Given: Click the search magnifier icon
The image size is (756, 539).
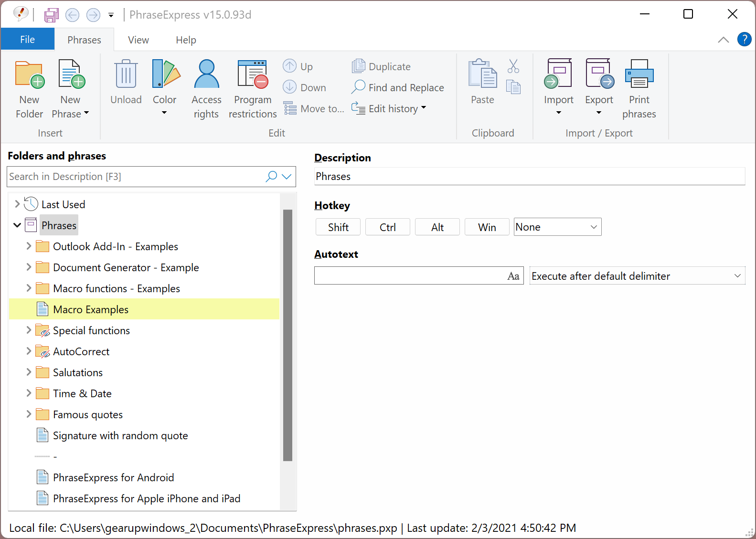Looking at the screenshot, I should (271, 176).
